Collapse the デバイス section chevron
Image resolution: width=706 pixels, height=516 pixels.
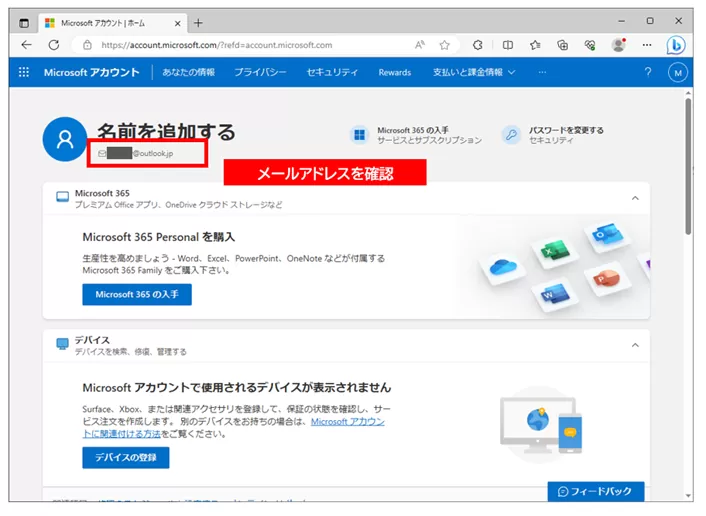tap(634, 345)
